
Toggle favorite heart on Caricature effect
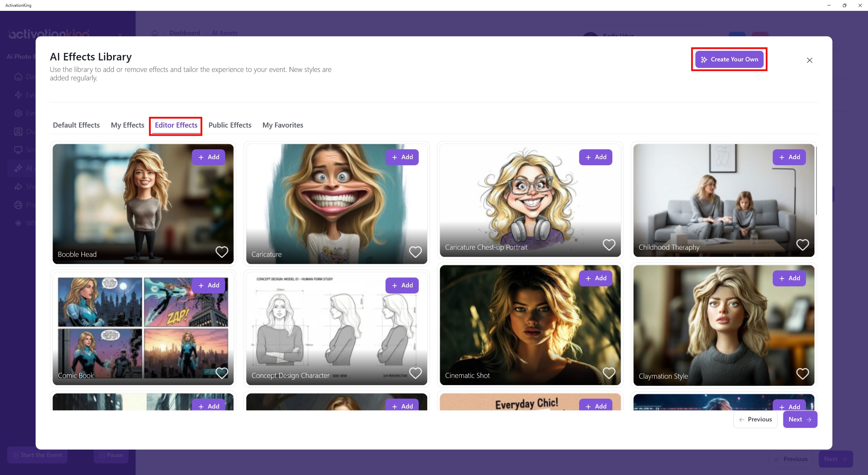[415, 252]
